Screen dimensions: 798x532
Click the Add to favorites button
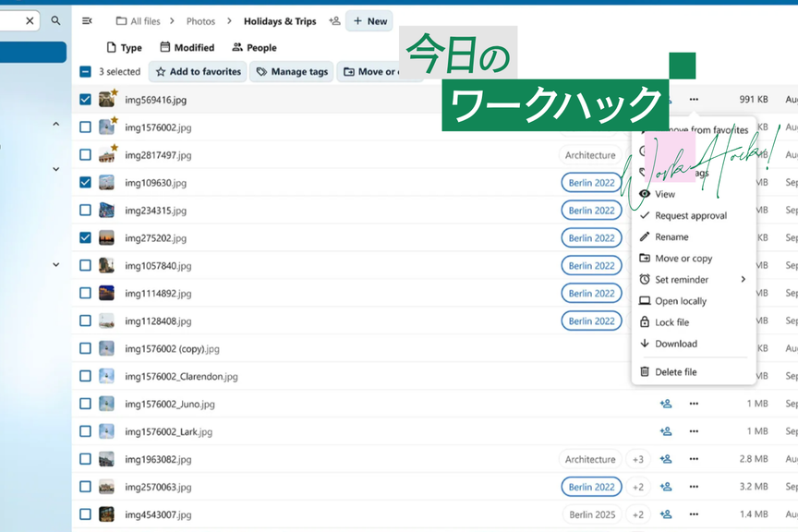pyautogui.click(x=198, y=71)
